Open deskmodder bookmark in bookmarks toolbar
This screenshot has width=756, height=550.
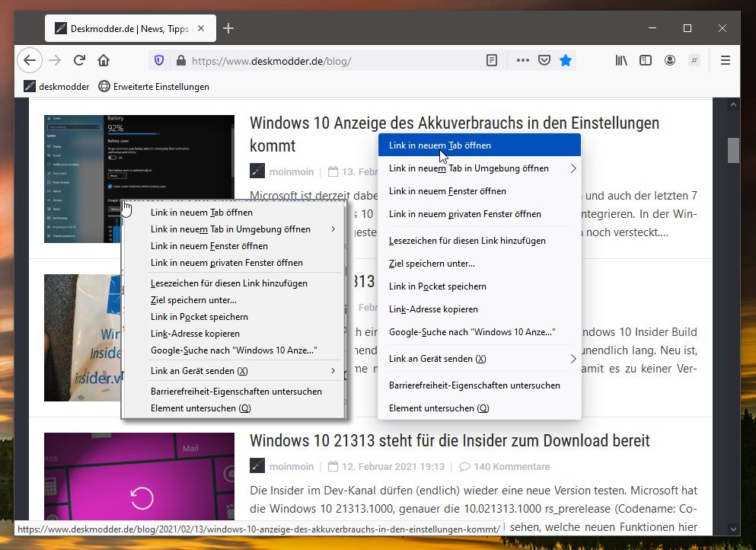click(x=57, y=87)
